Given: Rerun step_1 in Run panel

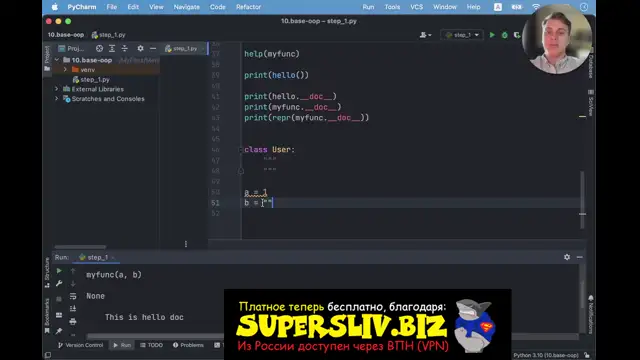Looking at the screenshot, I should point(59,271).
